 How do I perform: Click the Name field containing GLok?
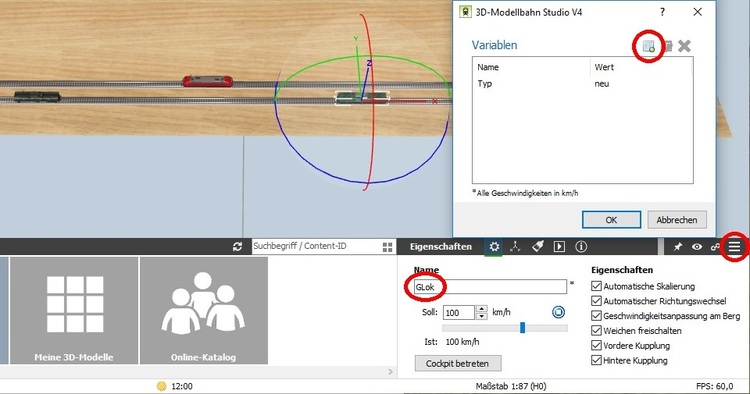pos(490,287)
